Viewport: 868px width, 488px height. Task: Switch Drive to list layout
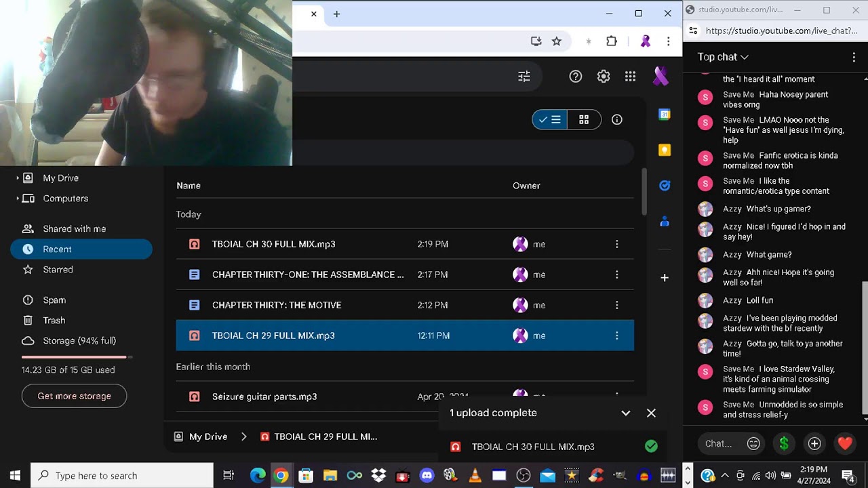(x=549, y=120)
